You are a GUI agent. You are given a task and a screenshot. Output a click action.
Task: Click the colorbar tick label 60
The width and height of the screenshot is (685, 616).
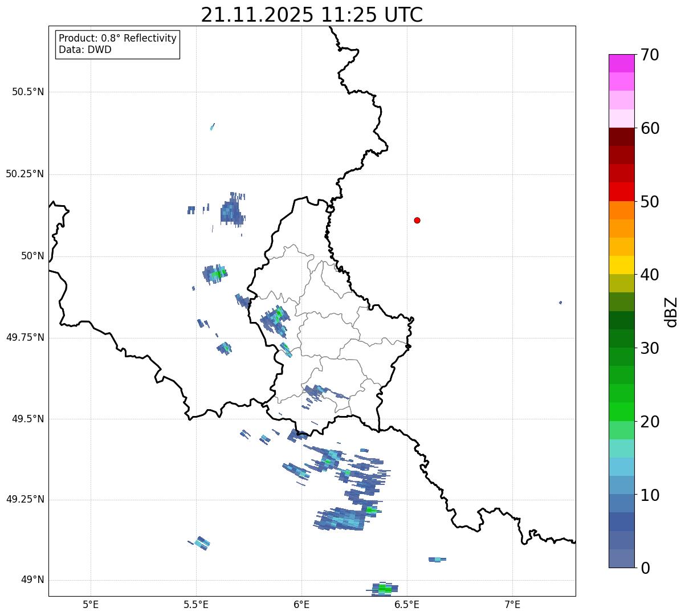pos(650,128)
